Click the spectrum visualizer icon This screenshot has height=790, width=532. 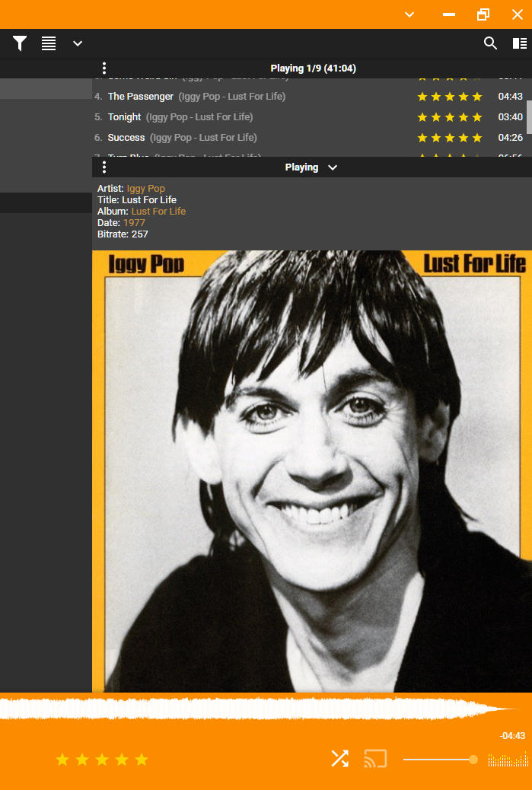pos(508,760)
